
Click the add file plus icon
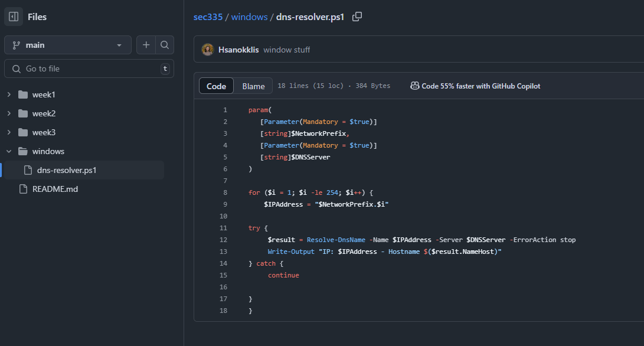tap(146, 45)
